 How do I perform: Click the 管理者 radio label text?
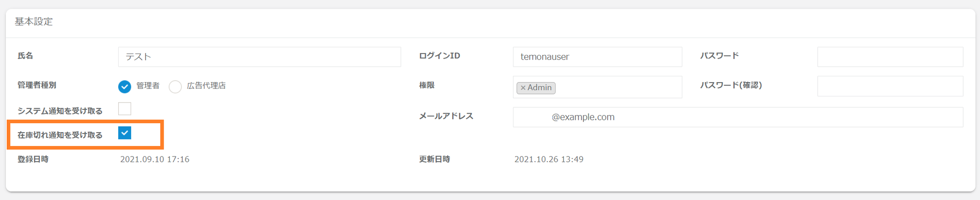click(x=148, y=86)
